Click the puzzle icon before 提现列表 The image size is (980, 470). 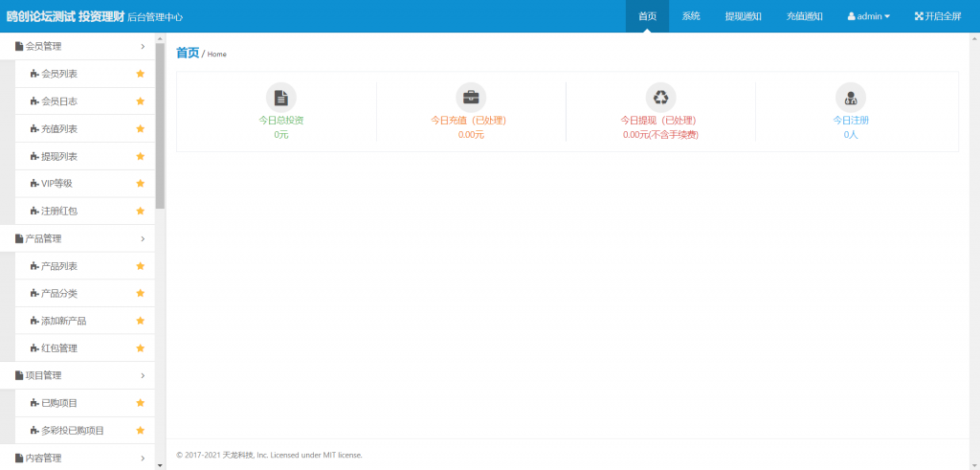pos(34,156)
